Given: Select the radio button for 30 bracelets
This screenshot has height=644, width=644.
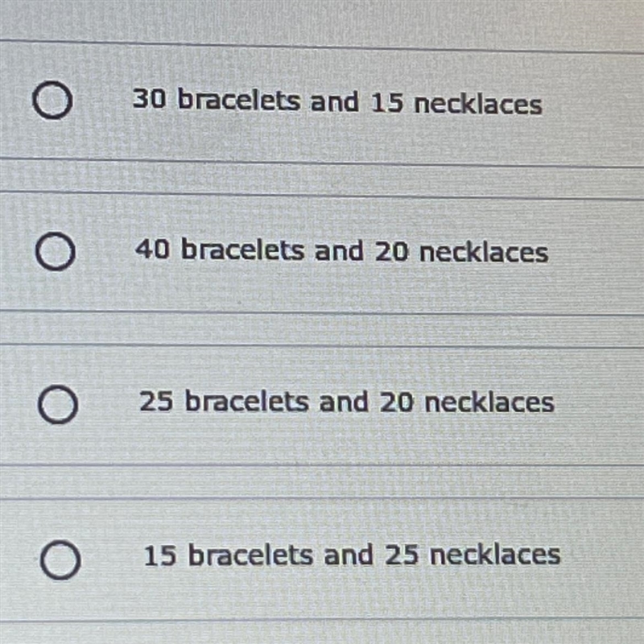Looking at the screenshot, I should tap(52, 100).
